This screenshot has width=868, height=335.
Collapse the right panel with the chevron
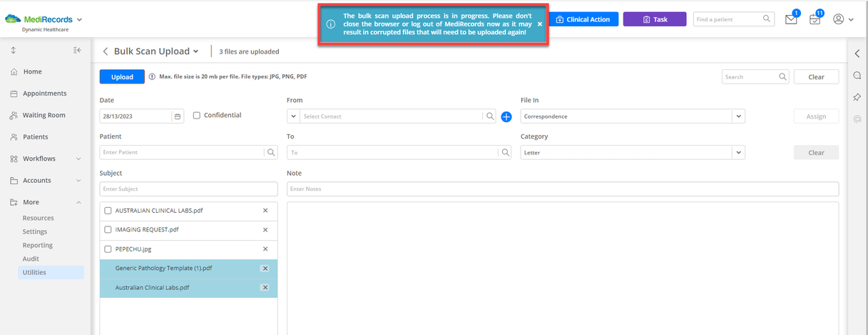tap(857, 54)
